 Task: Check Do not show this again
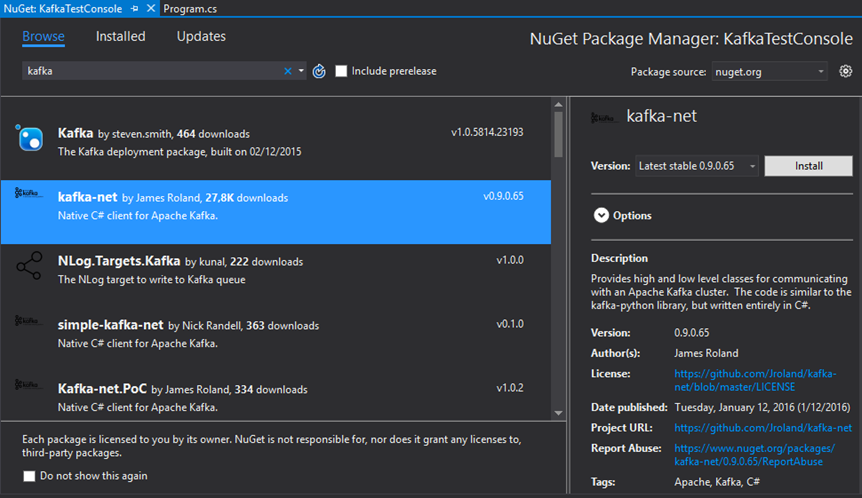(29, 476)
